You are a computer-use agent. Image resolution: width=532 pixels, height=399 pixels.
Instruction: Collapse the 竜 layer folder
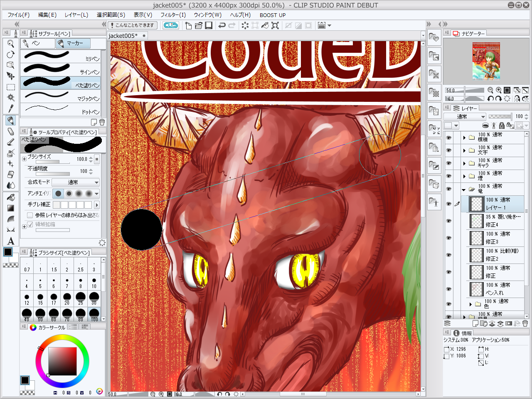click(x=464, y=190)
